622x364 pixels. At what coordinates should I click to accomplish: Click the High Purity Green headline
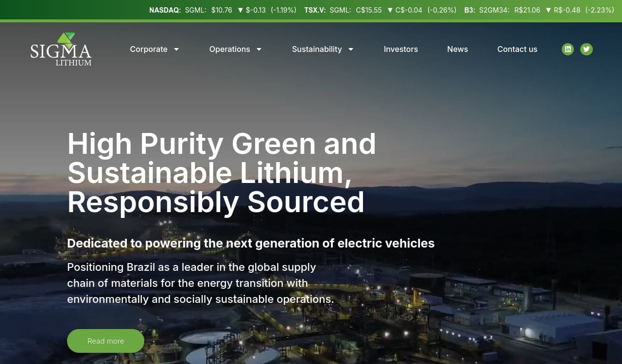222,173
